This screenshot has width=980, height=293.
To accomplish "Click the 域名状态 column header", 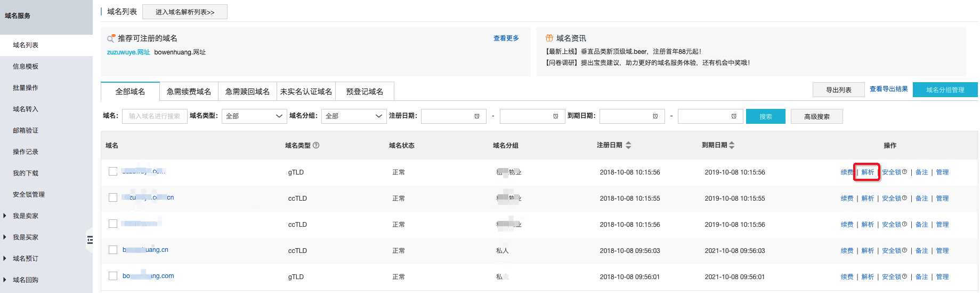I will coord(402,145).
